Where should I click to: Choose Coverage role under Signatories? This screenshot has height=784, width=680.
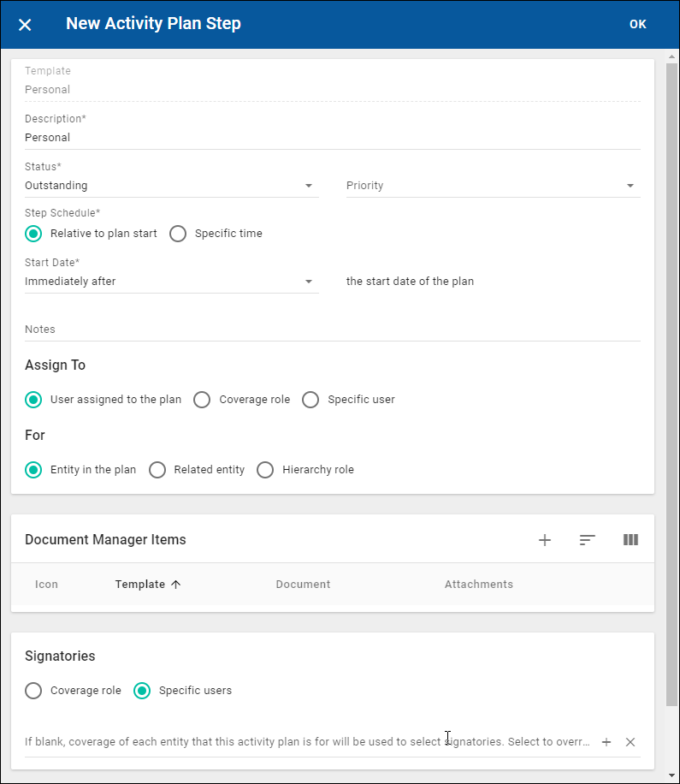click(33, 691)
